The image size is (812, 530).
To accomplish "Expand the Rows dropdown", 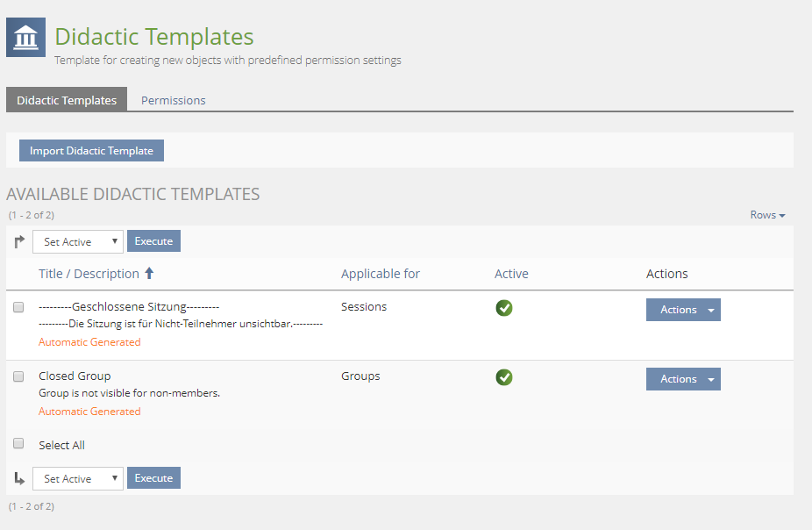I will pyautogui.click(x=767, y=215).
